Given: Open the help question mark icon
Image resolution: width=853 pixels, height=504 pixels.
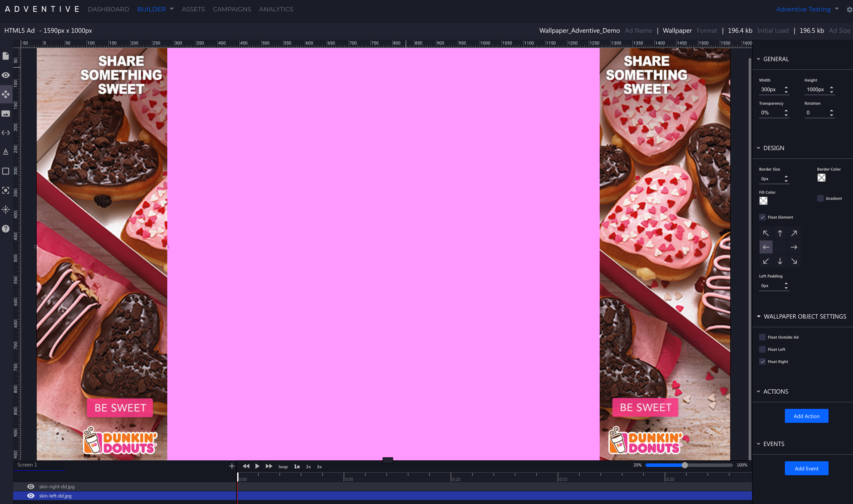Looking at the screenshot, I should pos(6,229).
